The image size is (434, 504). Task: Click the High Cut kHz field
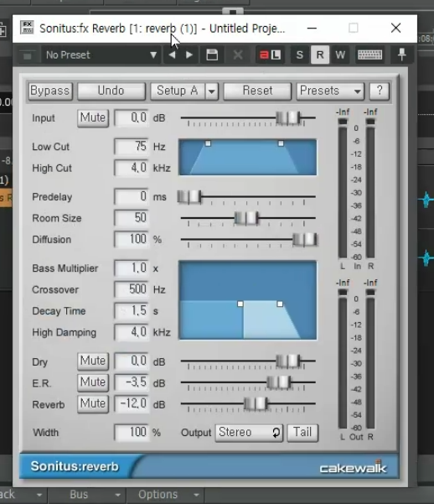[x=132, y=168]
